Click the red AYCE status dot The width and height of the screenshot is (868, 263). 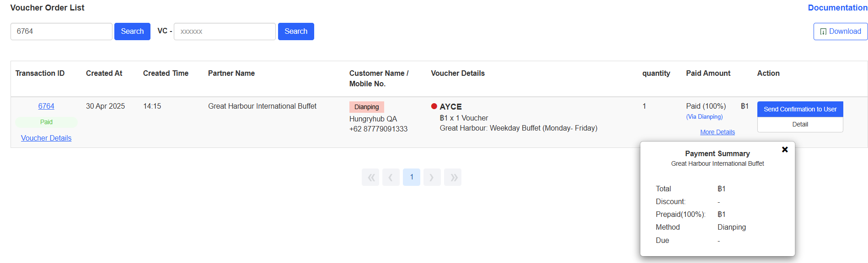click(434, 106)
